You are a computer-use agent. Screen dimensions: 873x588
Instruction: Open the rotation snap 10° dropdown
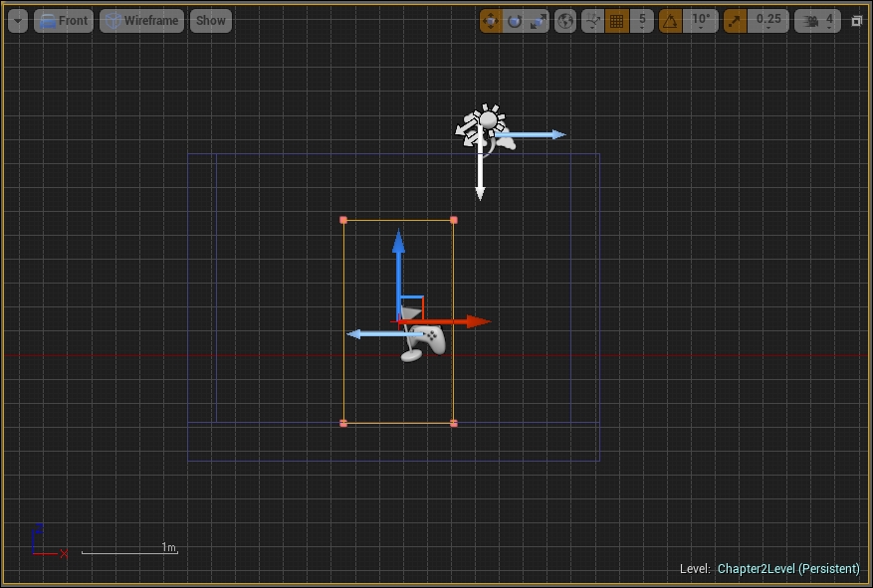[x=701, y=21]
